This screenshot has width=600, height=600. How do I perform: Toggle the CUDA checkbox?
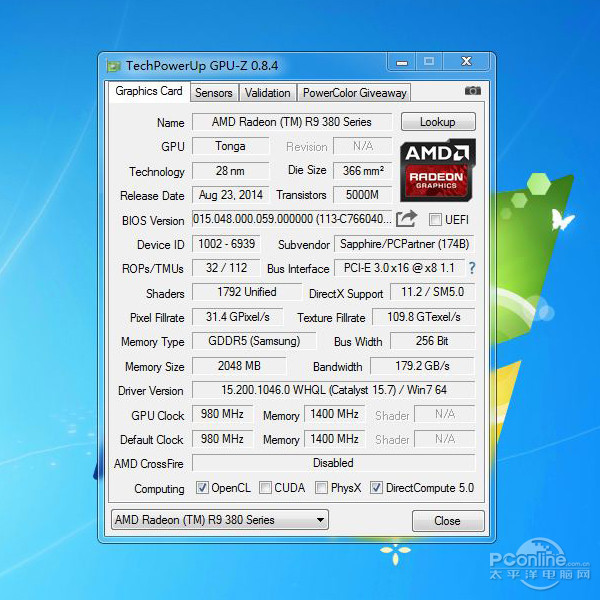click(x=265, y=488)
